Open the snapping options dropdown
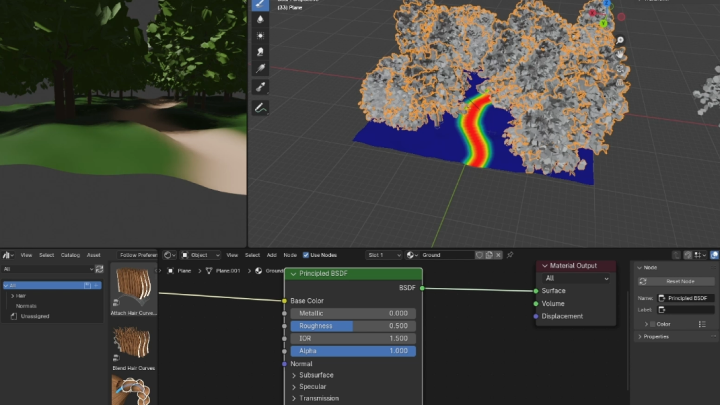 pos(700,255)
